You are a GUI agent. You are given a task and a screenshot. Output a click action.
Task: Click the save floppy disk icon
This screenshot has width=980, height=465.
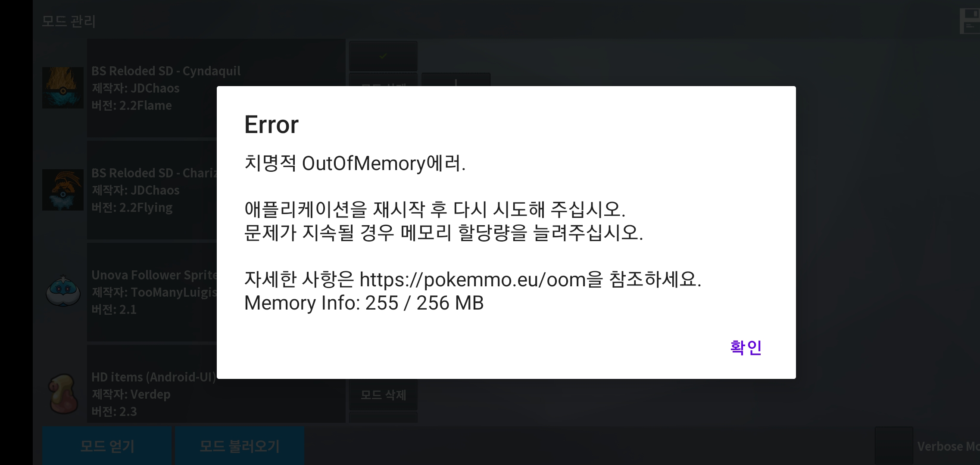click(970, 21)
